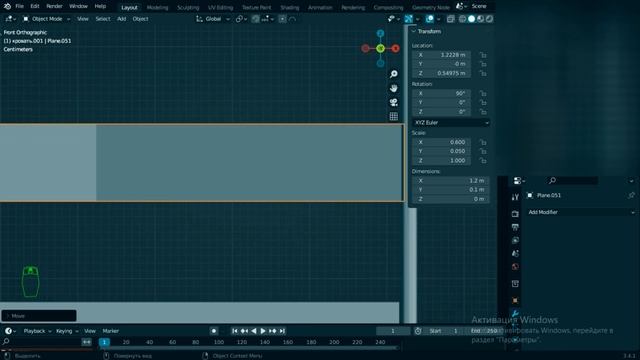The height and width of the screenshot is (360, 640).
Task: Click the pin icon beside Plane.051
Action: (x=631, y=196)
